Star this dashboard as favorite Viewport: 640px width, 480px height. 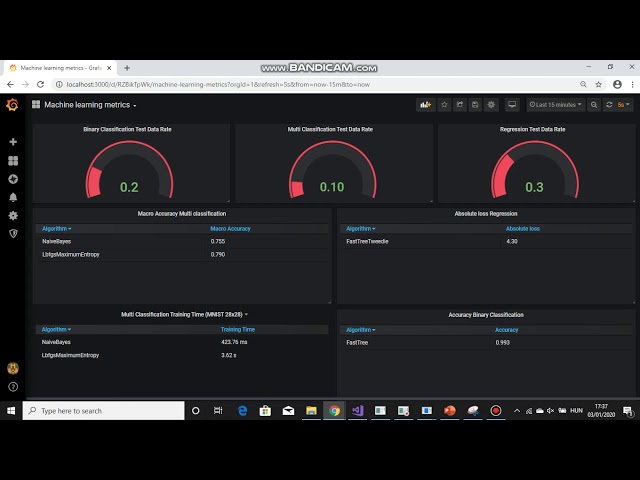pyautogui.click(x=444, y=105)
